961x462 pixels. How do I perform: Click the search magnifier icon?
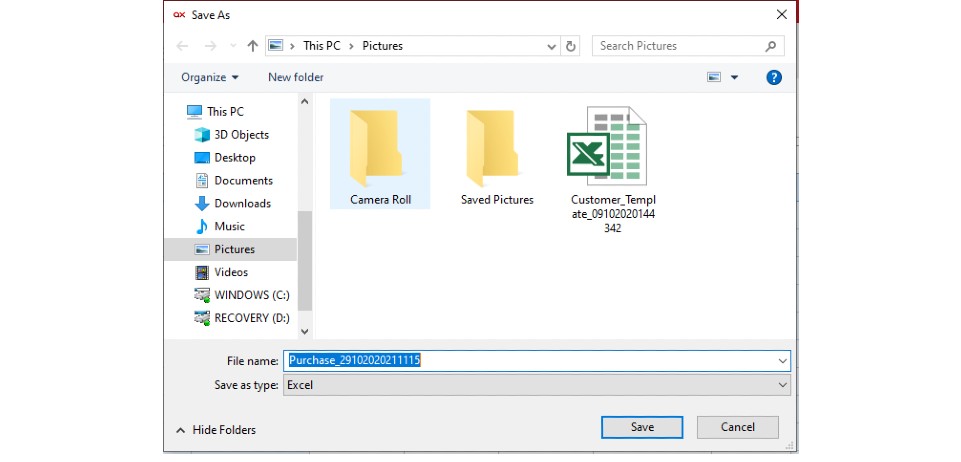point(770,46)
